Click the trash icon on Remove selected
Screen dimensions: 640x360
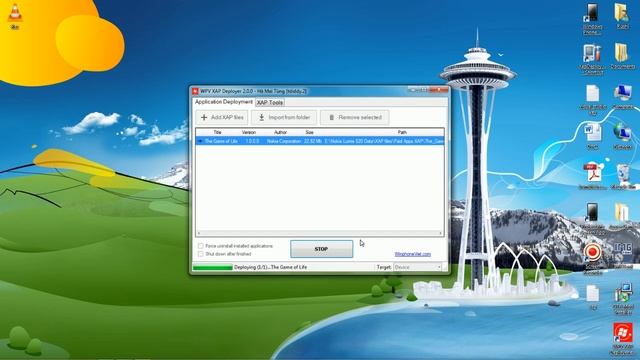click(x=331, y=118)
